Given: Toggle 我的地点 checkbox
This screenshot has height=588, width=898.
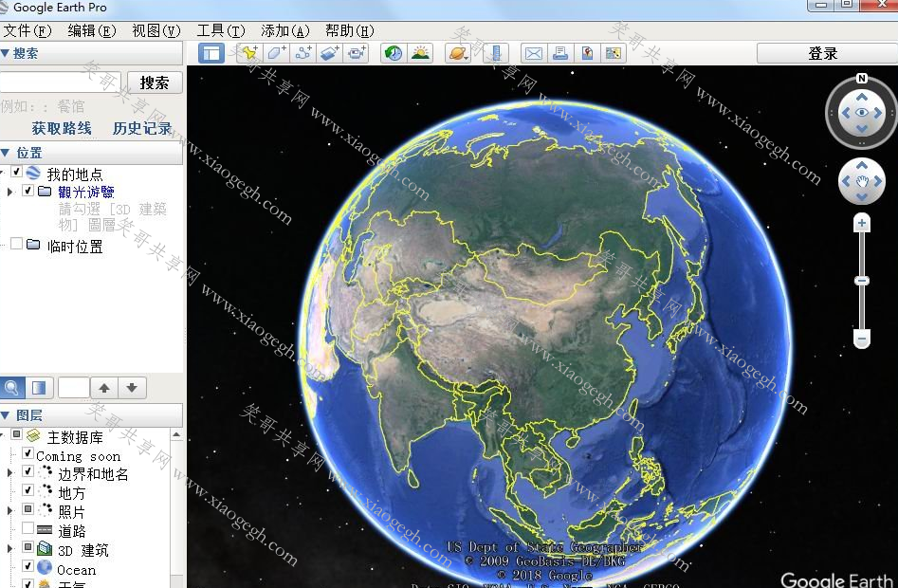Looking at the screenshot, I should (x=17, y=172).
